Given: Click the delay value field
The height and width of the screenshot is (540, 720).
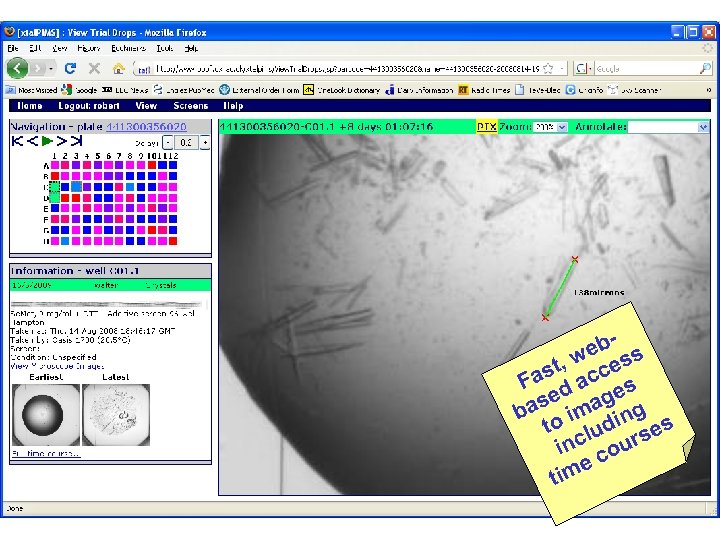Looking at the screenshot, I should tap(186, 143).
